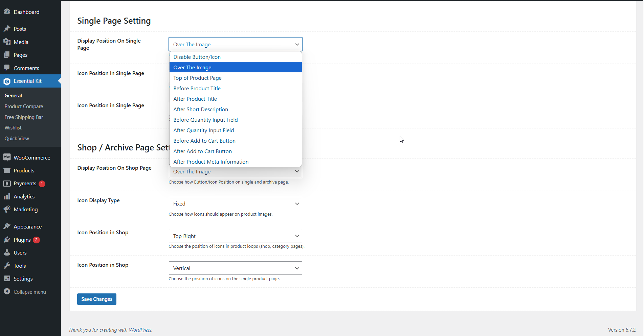Open the Vertical orientation dropdown
This screenshot has height=336, width=644.
[236, 268]
